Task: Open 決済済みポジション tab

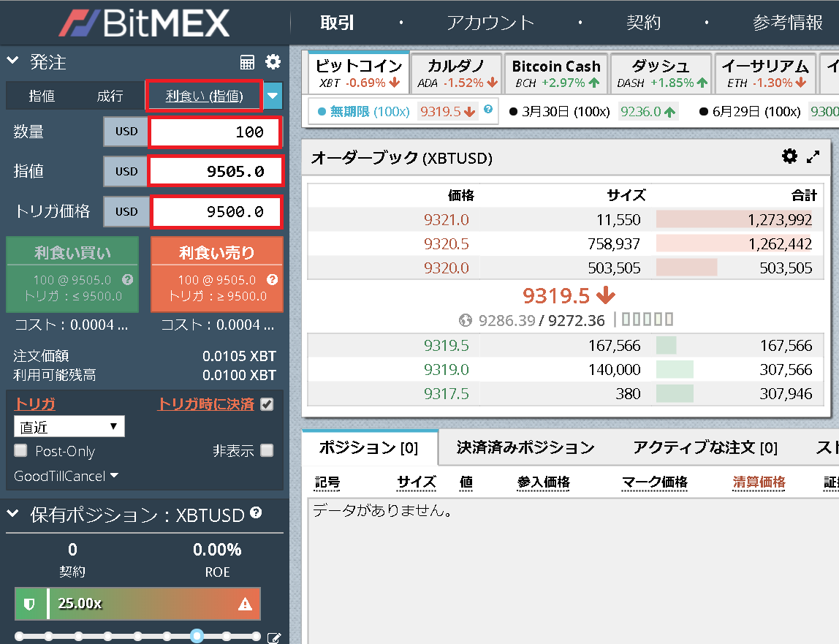Action: click(525, 447)
